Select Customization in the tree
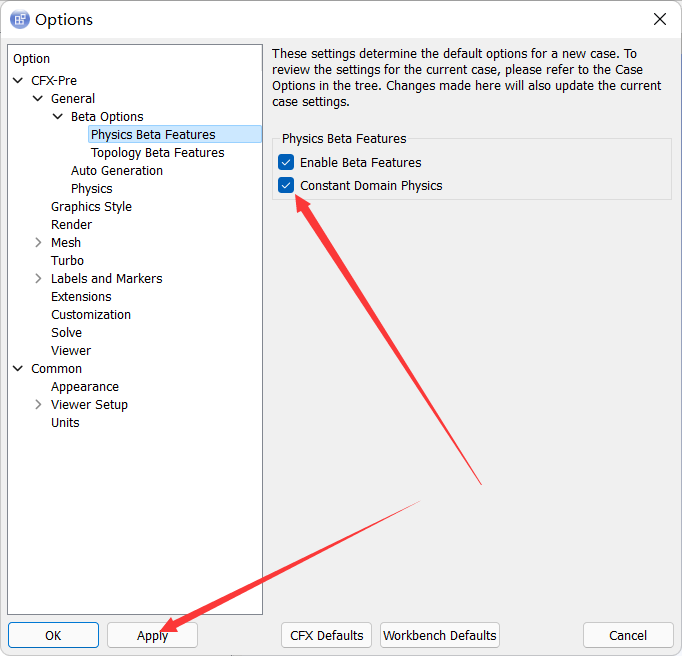Image resolution: width=682 pixels, height=656 pixels. pyautogui.click(x=90, y=315)
